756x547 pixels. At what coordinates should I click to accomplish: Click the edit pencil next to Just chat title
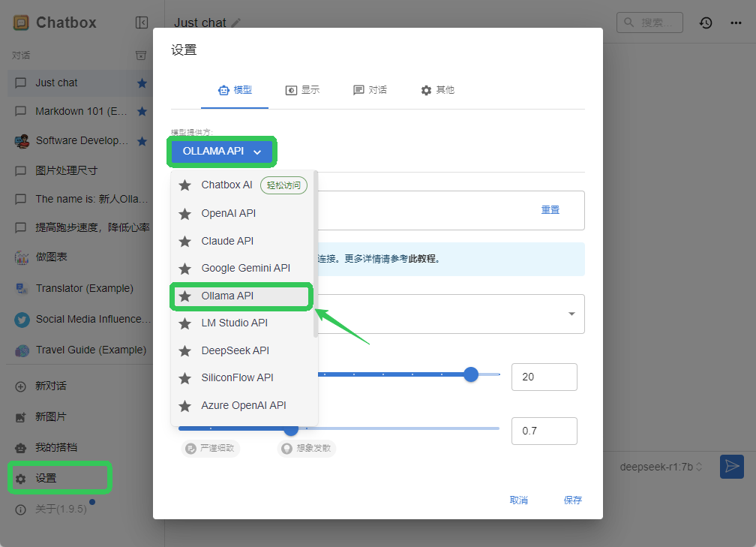click(x=235, y=23)
